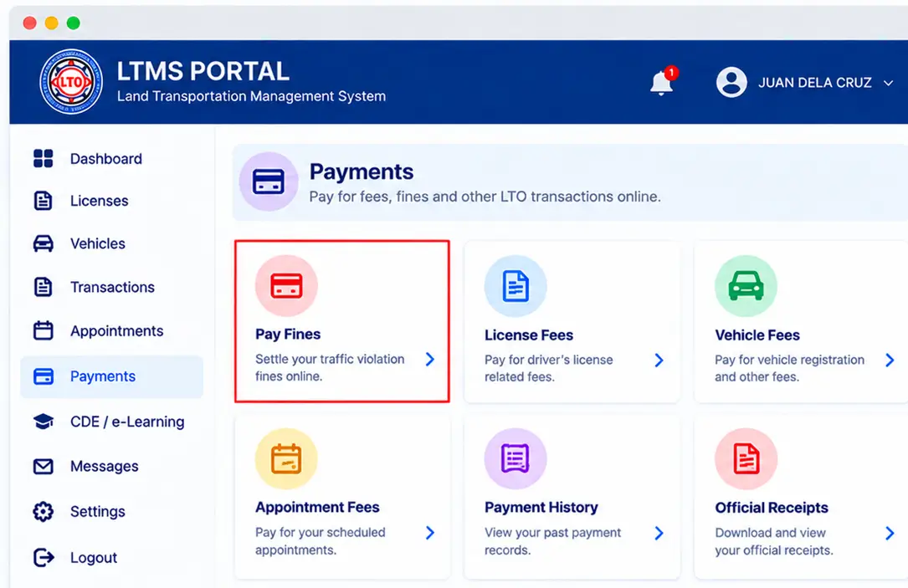Open the Appointment Fees title link
The image size is (908, 588).
click(x=317, y=508)
